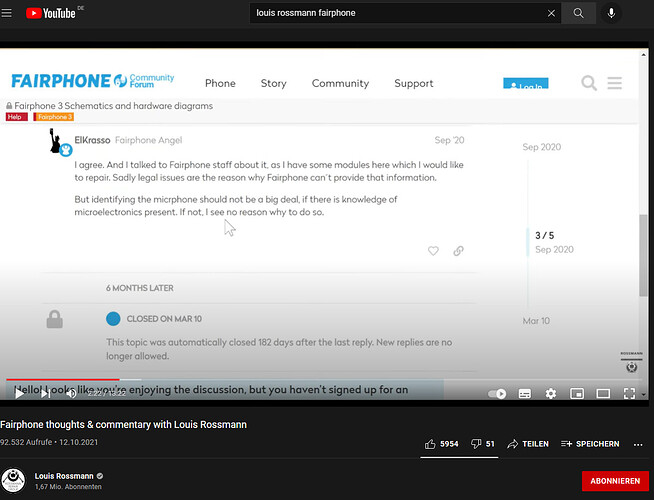Clear the search query with the X
This screenshot has width=654, height=500.
pyautogui.click(x=551, y=13)
